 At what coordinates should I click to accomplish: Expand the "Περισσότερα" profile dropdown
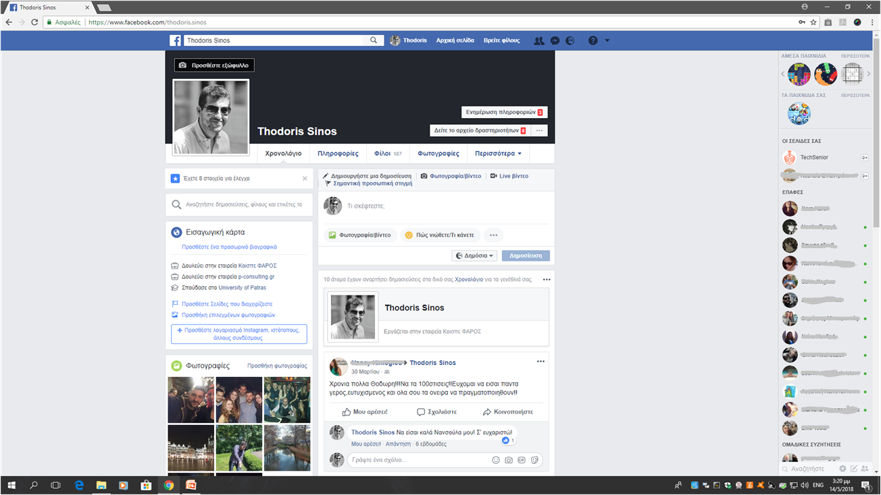(498, 154)
